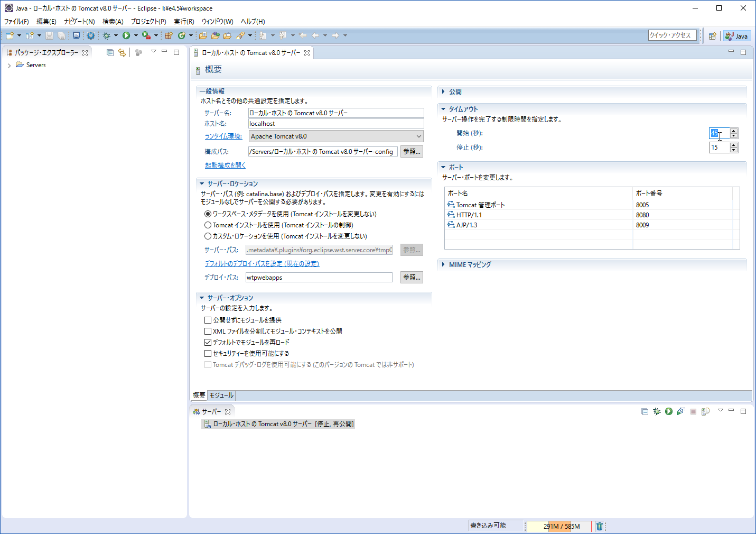The image size is (756, 534).
Task: Switch to the モジュール tab
Action: pyautogui.click(x=221, y=395)
